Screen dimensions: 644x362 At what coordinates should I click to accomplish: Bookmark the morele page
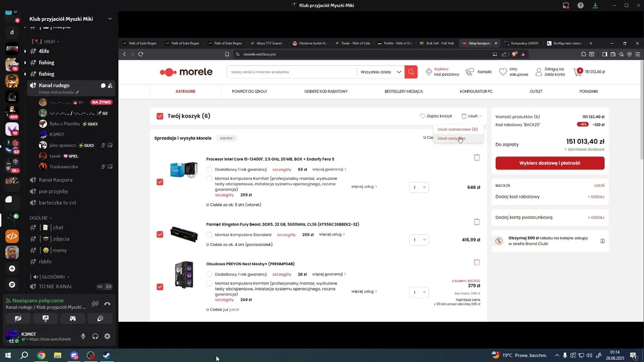coord(227,54)
